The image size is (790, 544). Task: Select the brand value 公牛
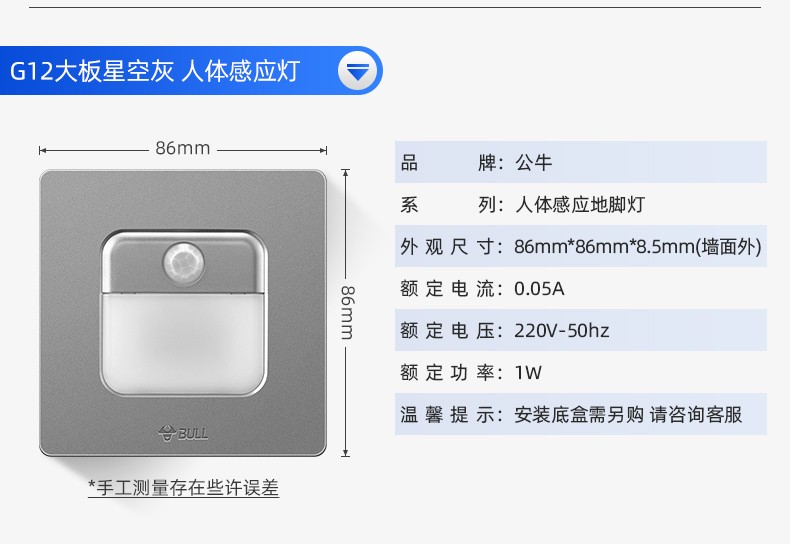point(533,162)
